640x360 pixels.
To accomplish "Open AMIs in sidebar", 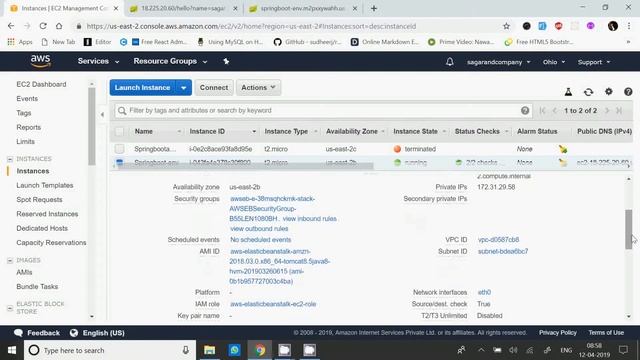I will 24,272.
